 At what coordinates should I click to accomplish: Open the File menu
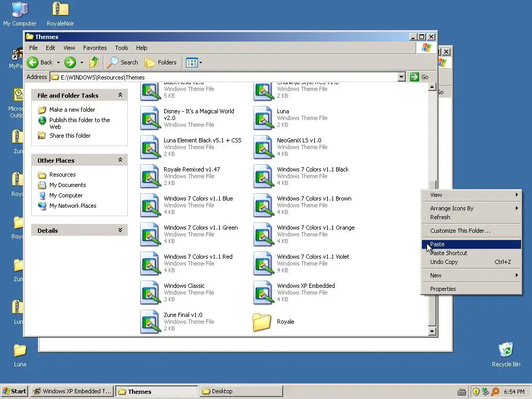point(33,48)
